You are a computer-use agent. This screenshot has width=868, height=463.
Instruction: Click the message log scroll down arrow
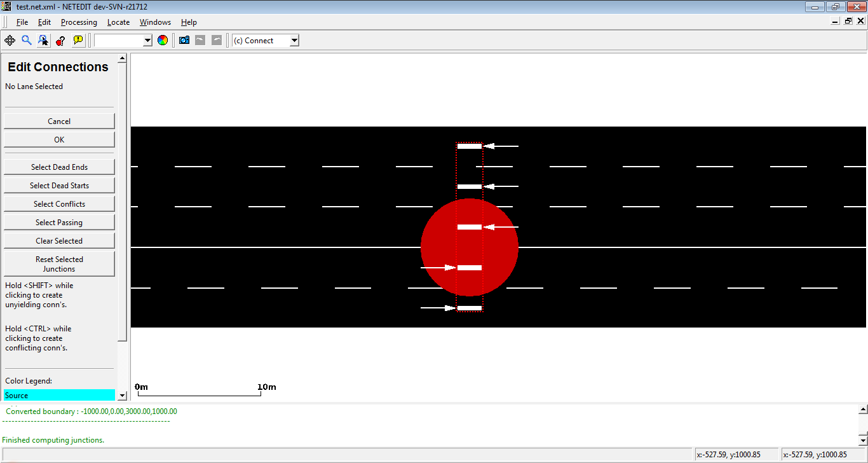[862, 440]
